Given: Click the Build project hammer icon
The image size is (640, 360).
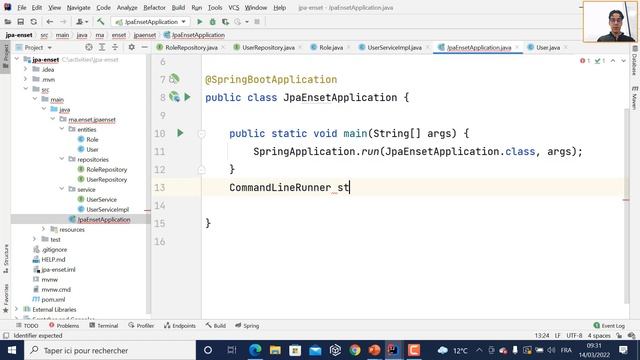Looking at the screenshot, I should pyautogui.click(x=100, y=22).
